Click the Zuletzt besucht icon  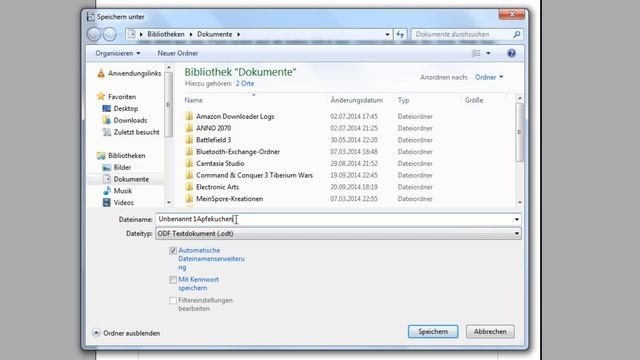click(107, 132)
